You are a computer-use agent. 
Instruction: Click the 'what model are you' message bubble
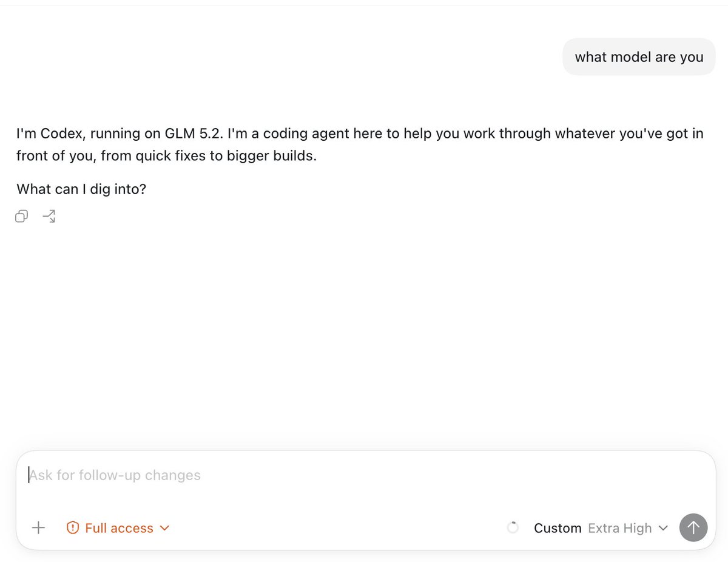pyautogui.click(x=639, y=57)
